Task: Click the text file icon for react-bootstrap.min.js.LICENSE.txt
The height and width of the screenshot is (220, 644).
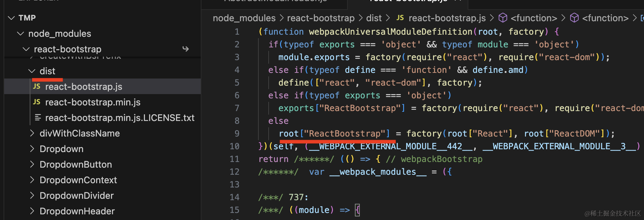Action: [38, 117]
